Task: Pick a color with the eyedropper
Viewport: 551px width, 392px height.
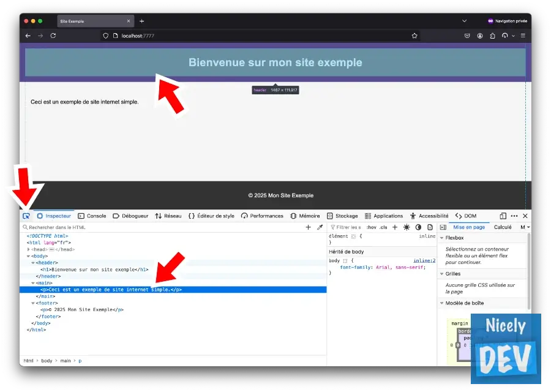Action: (x=320, y=227)
